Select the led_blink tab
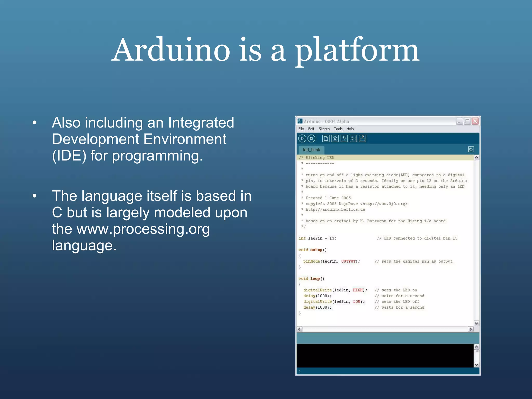The image size is (532, 399). [x=311, y=150]
